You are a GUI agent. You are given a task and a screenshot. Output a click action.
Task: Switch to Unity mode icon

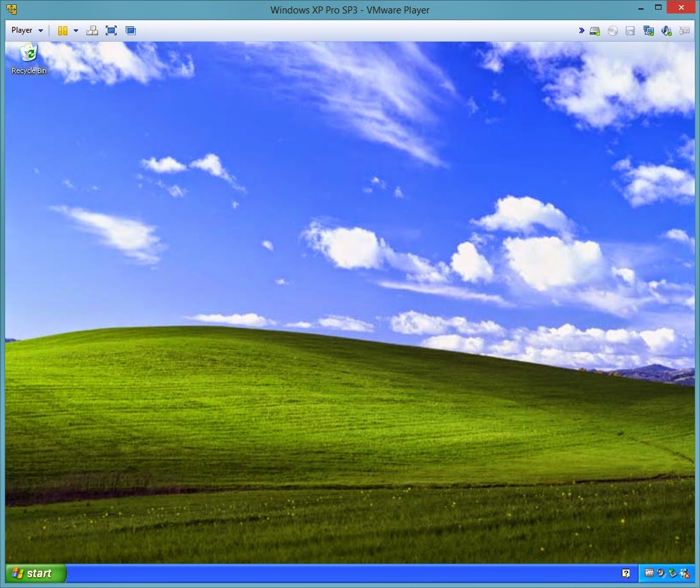tap(131, 30)
